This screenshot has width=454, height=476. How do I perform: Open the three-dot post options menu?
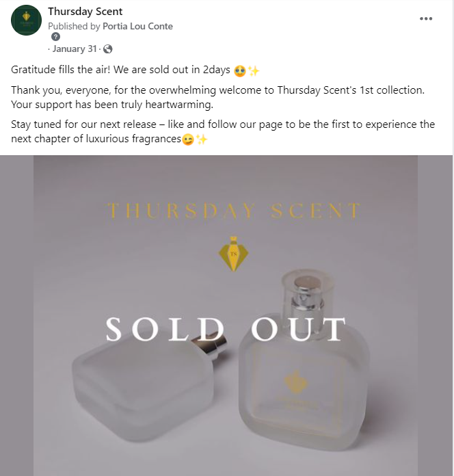tap(426, 19)
